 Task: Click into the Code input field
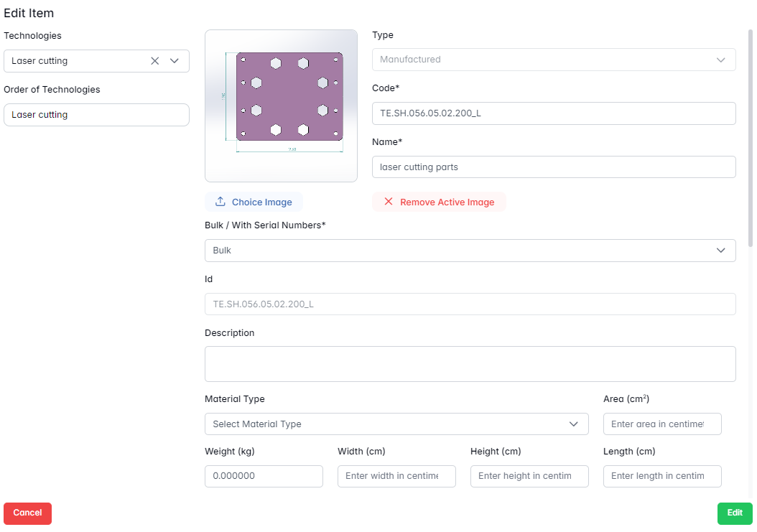click(x=553, y=113)
